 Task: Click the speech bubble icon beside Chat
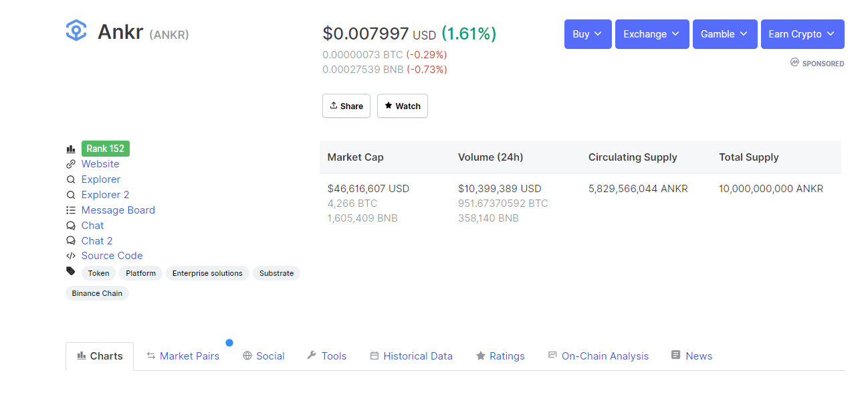click(x=71, y=226)
